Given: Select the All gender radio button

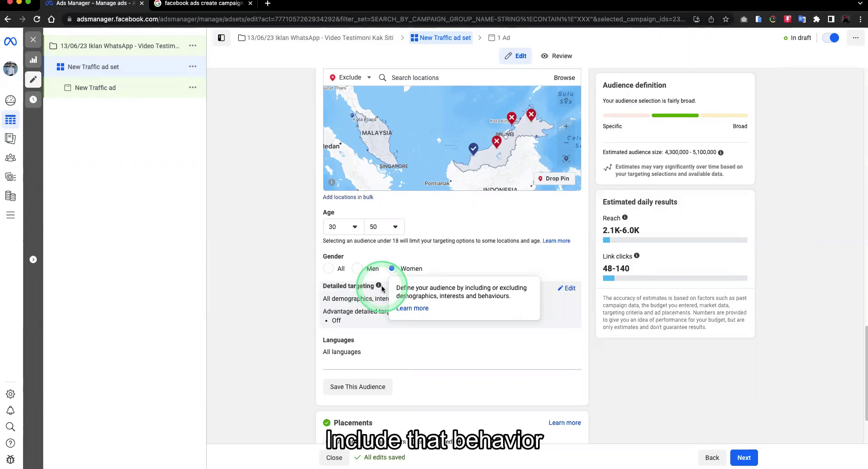Looking at the screenshot, I should pos(328,269).
